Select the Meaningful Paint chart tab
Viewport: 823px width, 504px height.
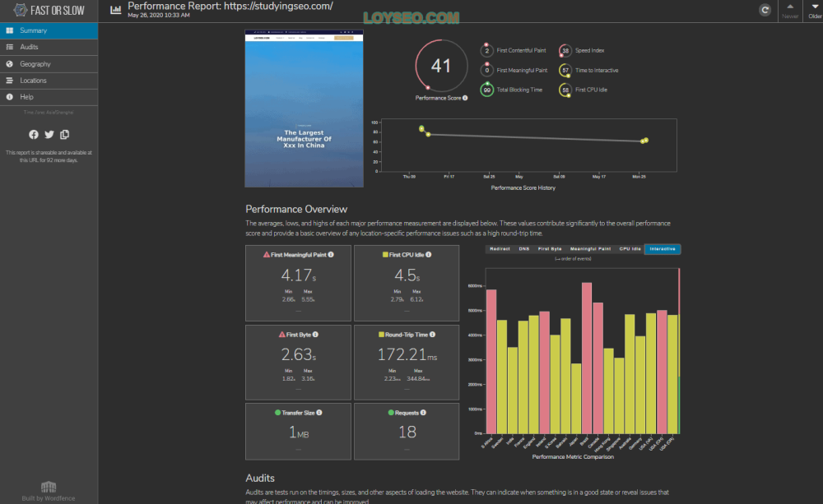click(590, 249)
